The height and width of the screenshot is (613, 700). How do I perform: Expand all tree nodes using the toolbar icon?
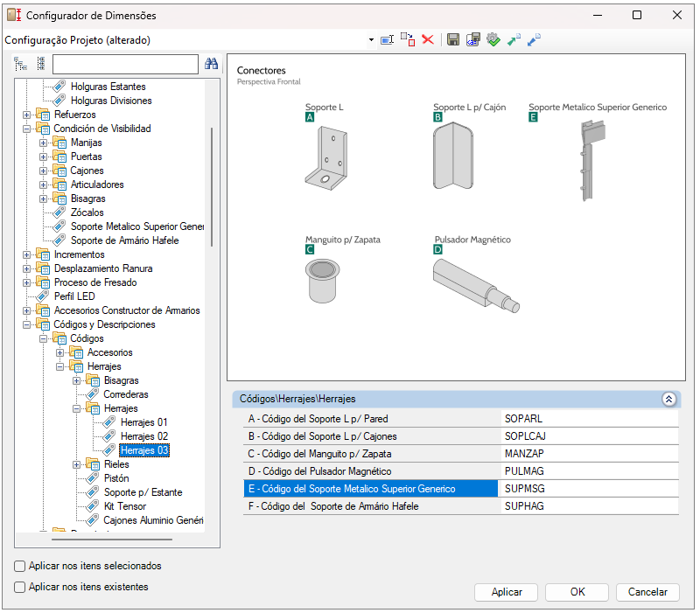(x=20, y=64)
